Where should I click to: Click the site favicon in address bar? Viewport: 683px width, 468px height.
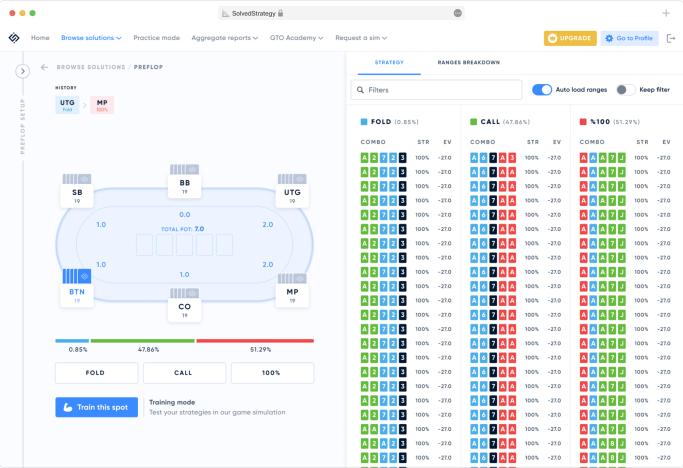click(226, 14)
